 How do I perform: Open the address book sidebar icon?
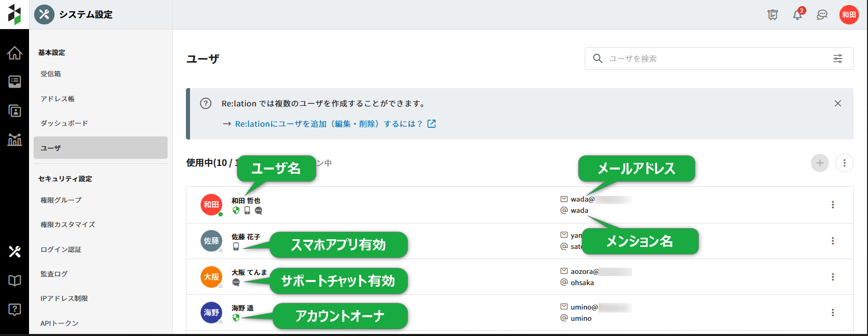(15, 111)
